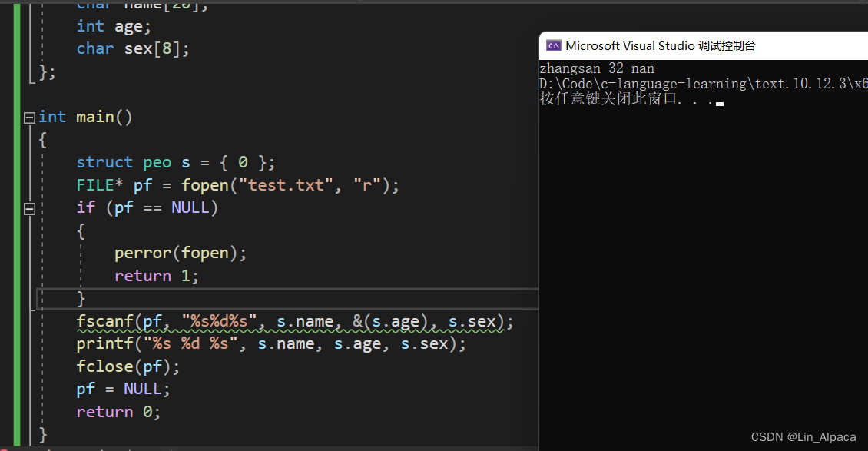The height and width of the screenshot is (451, 868).
Task: Collapse the if (pf == NULL) block
Action: tap(29, 209)
